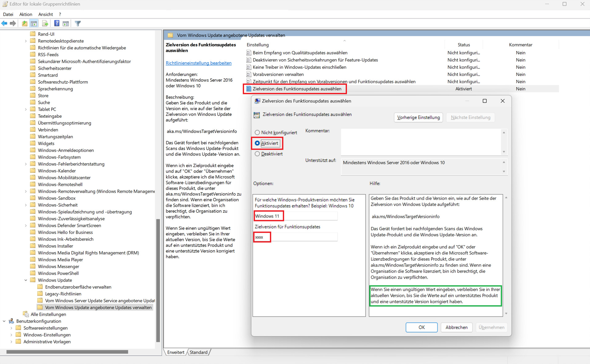Open the Alle Einstellungen node

click(48, 314)
